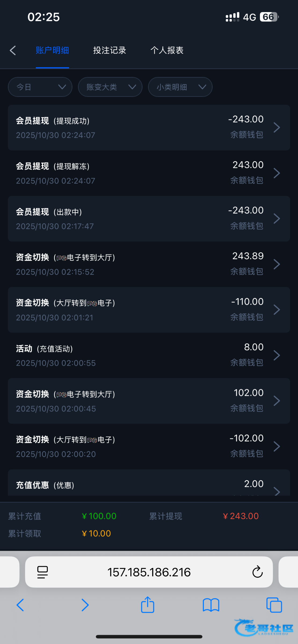This screenshot has width=298, height=644.
Task: Tap the browser forward navigation arrow
Action: tap(85, 605)
